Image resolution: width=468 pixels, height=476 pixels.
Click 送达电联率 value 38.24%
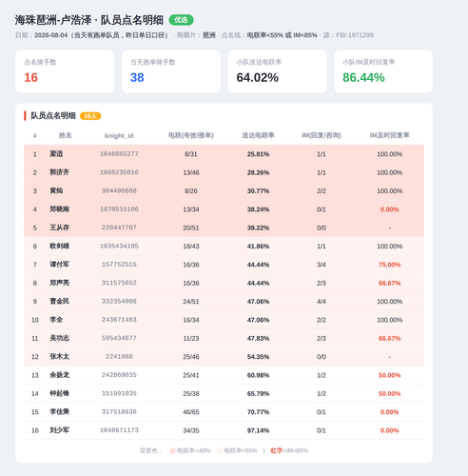[x=258, y=209]
